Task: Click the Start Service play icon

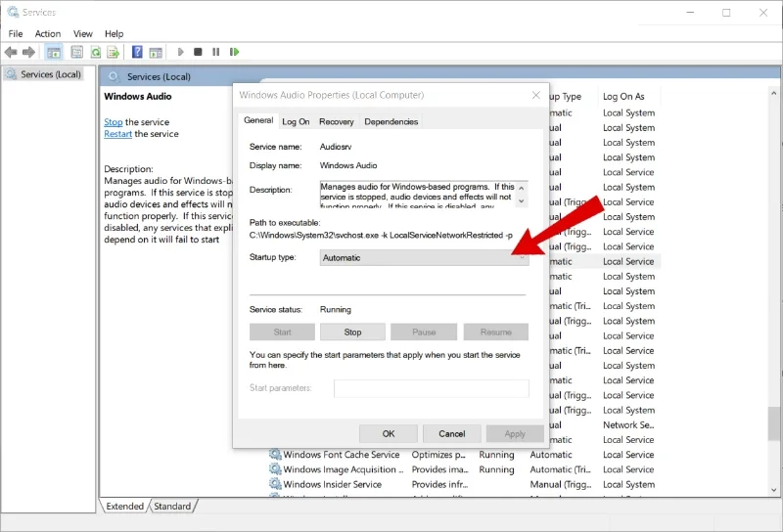Action: tap(181, 52)
